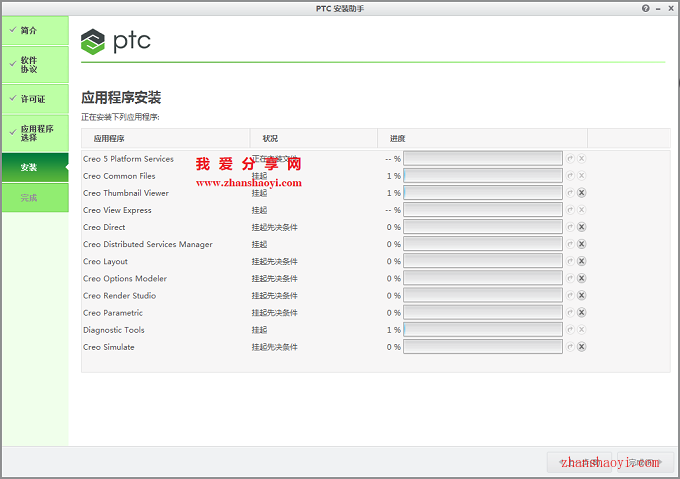This screenshot has height=479, width=680.
Task: Click the retry icon for Creo View Express
Action: tap(570, 210)
